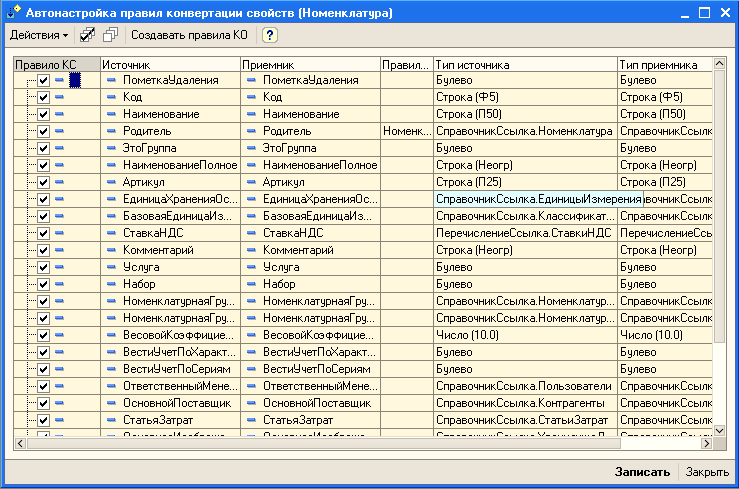Click the Тип источника column header
Viewport: 739px width, 489px height.
tap(525, 65)
